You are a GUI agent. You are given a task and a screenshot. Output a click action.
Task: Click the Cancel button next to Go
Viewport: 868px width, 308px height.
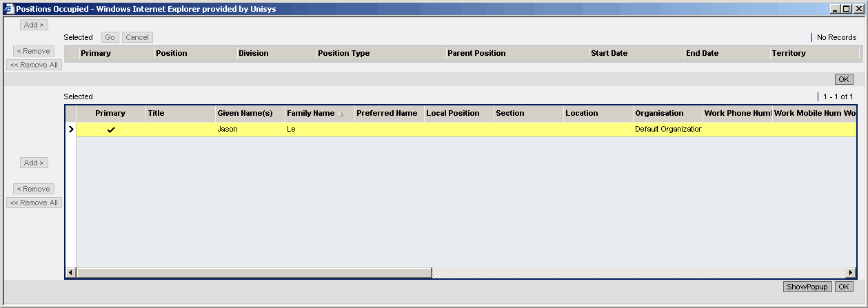click(137, 37)
